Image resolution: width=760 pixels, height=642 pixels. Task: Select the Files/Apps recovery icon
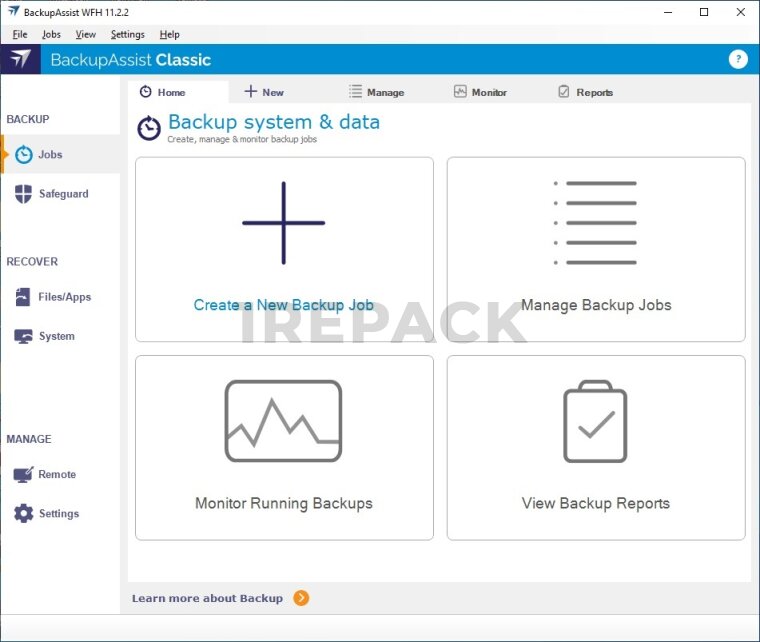coord(23,297)
